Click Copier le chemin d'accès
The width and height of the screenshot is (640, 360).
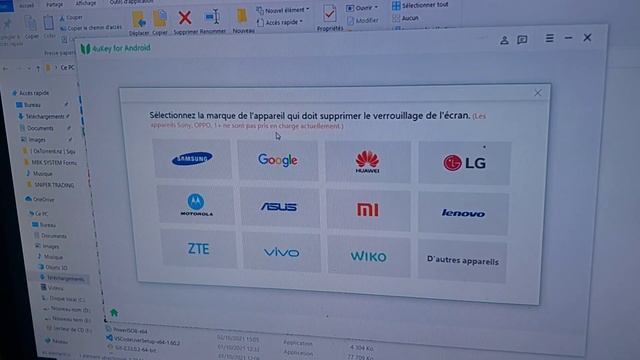(91, 28)
